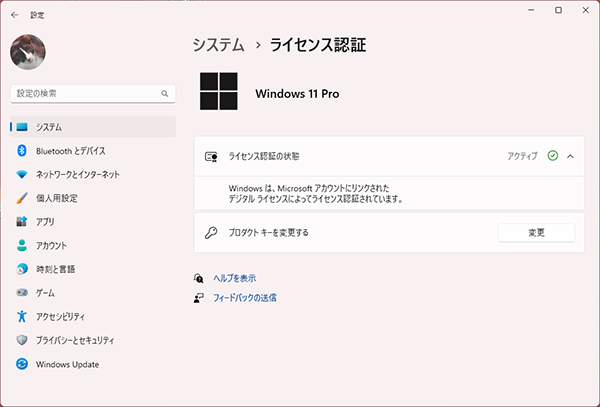Click the ゲーム controller icon
Image resolution: width=600 pixels, height=407 pixels.
22,293
